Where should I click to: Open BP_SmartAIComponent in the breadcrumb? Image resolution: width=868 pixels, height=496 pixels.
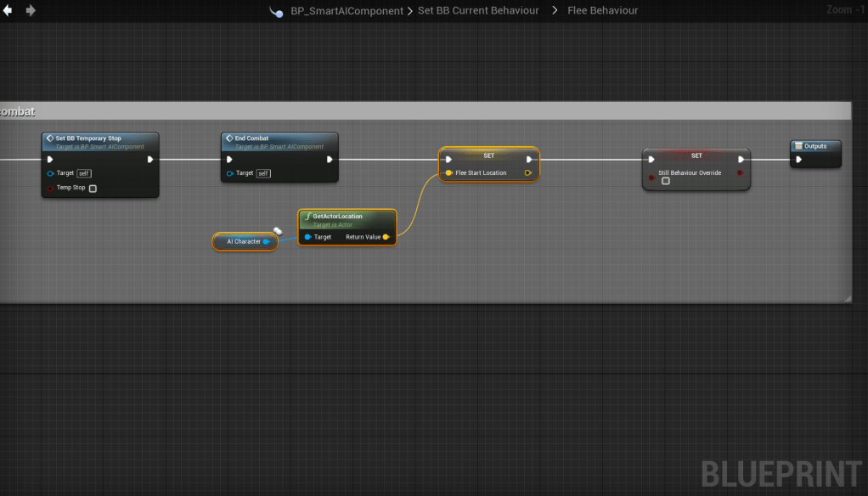pos(347,11)
